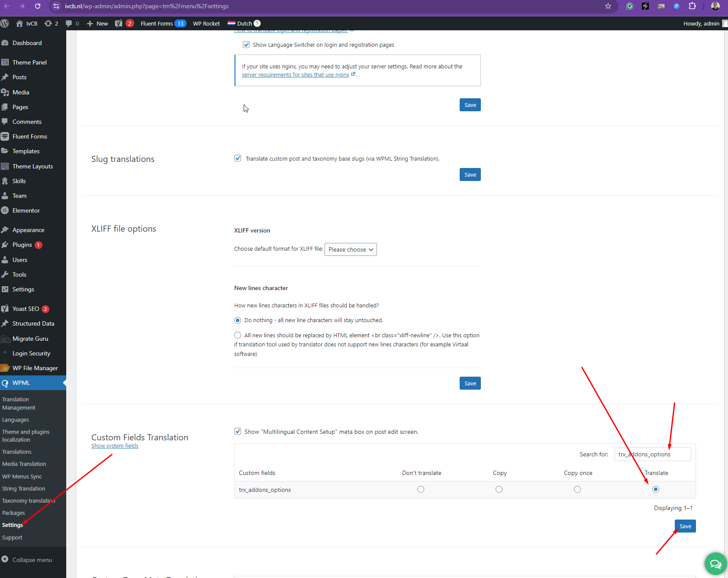Open WPML String Translation page
728x578 pixels.
click(23, 488)
